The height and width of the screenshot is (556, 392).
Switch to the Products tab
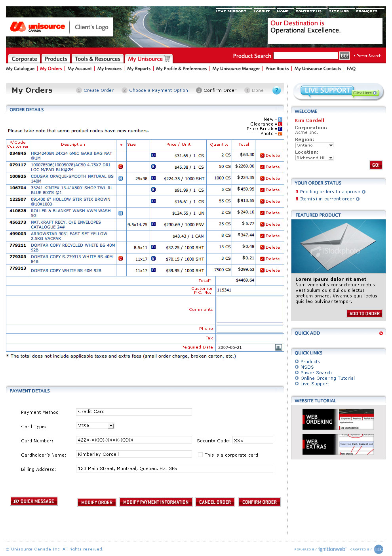tap(56, 59)
